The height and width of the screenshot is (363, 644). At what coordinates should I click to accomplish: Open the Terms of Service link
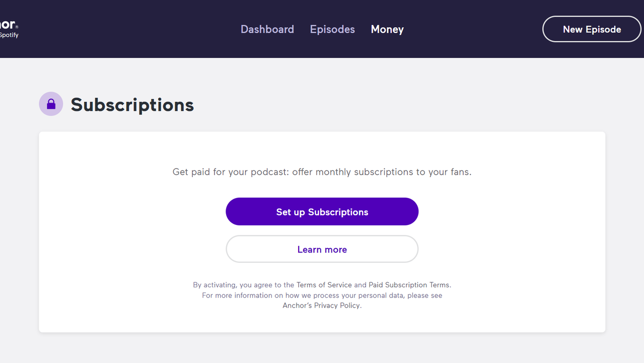(324, 285)
